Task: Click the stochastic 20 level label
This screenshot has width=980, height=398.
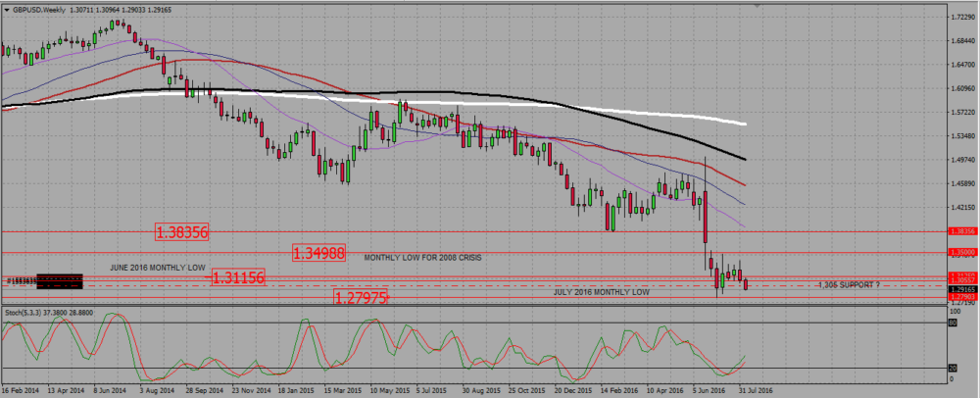Action: (954, 368)
